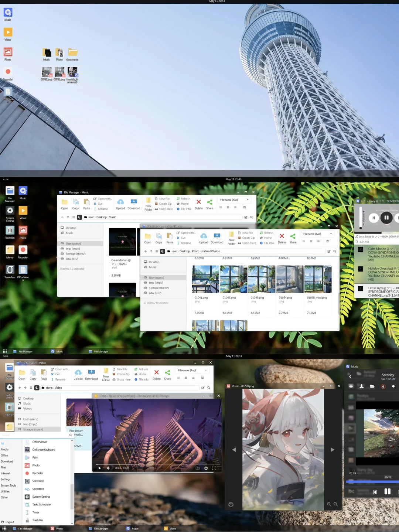Viewport: 399px width, 532px height.
Task: Open the gear settings in the Pipe Dream video player
Action: point(206,468)
